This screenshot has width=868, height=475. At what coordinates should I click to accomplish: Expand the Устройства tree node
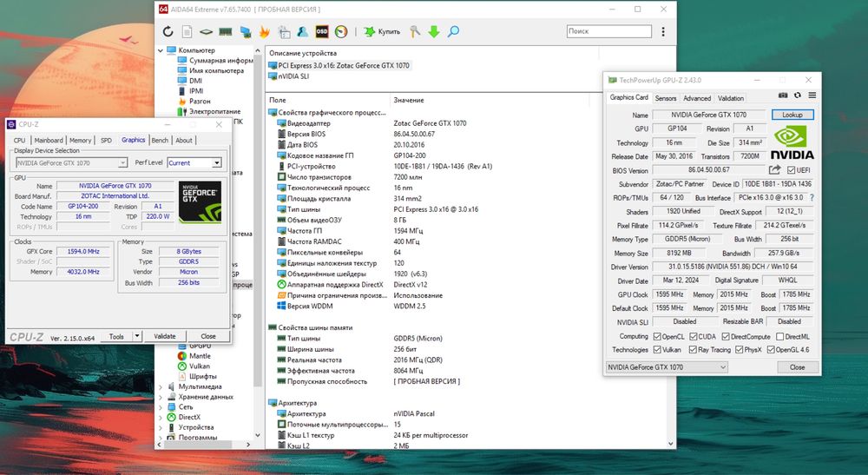click(x=161, y=427)
